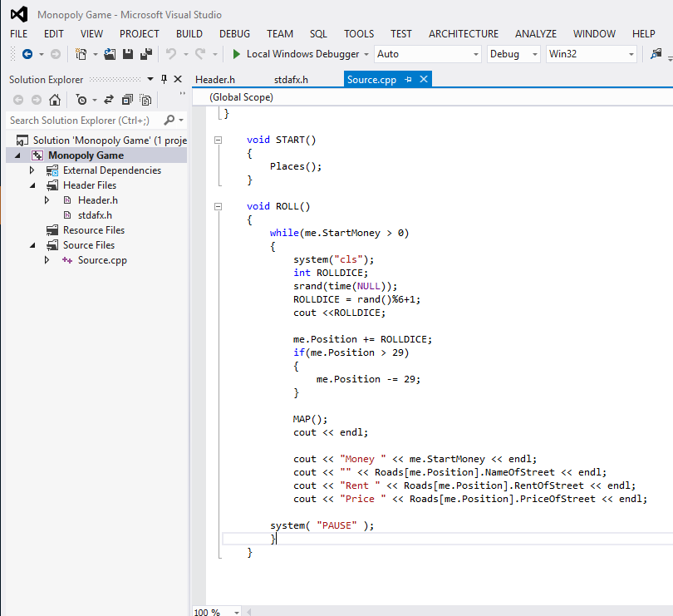Open the search options dropdown in Solution Explorer
673x616 pixels.
point(181,121)
